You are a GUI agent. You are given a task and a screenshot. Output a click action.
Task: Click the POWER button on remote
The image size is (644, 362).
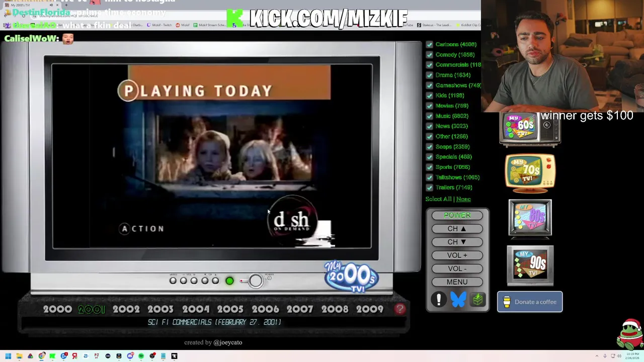457,215
